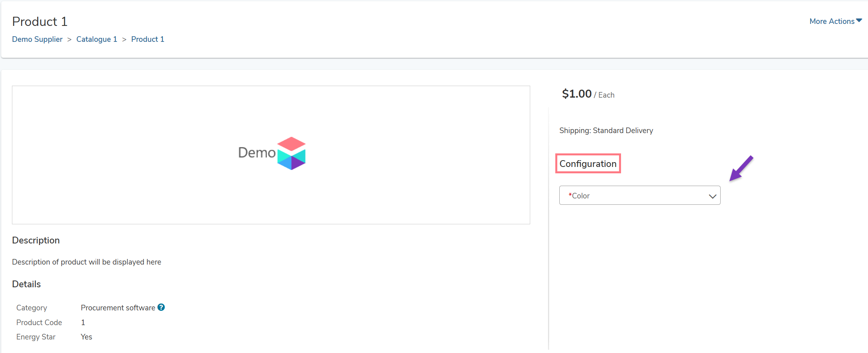The image size is (868, 353).
Task: Click the More Actions caret arrow
Action: coord(859,20)
